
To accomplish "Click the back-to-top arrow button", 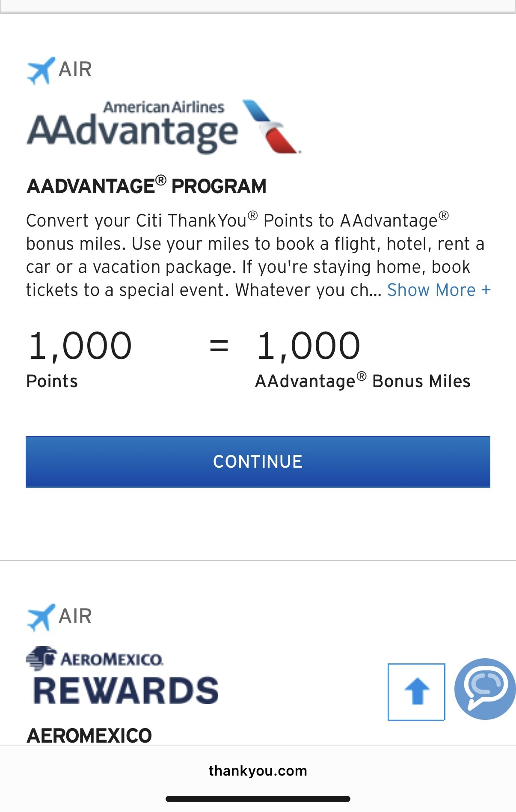I will tap(416, 692).
